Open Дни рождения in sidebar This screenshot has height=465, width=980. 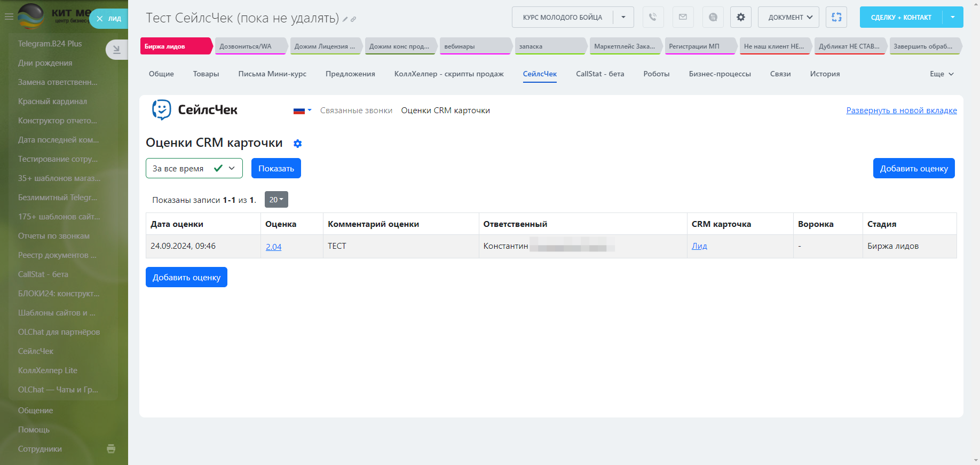[x=45, y=63]
